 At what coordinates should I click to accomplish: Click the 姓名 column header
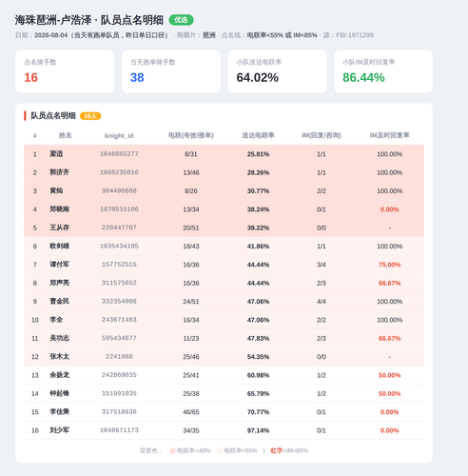pos(66,135)
